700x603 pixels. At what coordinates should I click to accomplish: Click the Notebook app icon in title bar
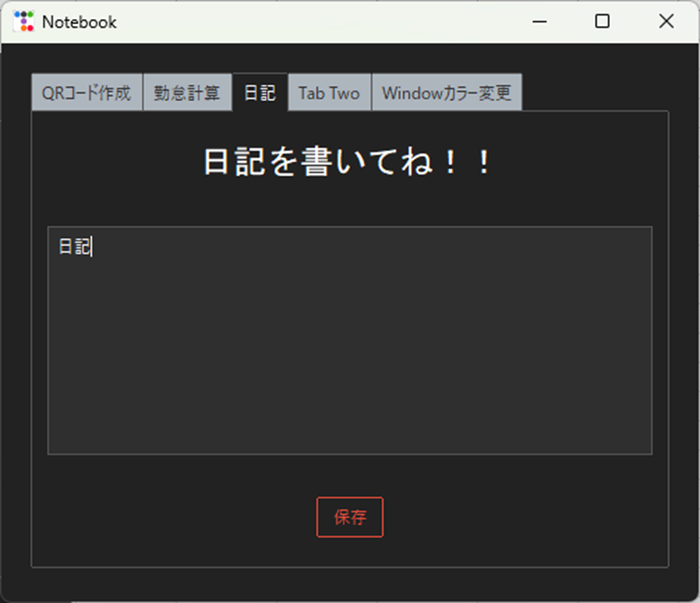23,21
